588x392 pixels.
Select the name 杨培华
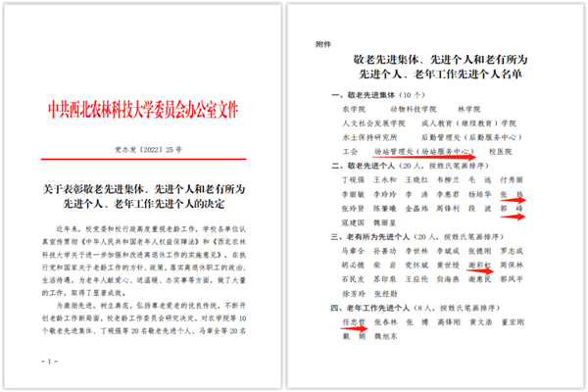click(x=479, y=194)
